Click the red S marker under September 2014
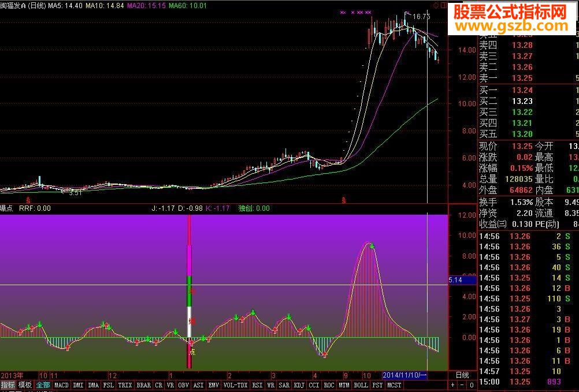Viewport: 579px width, 392px height. pos(344,200)
